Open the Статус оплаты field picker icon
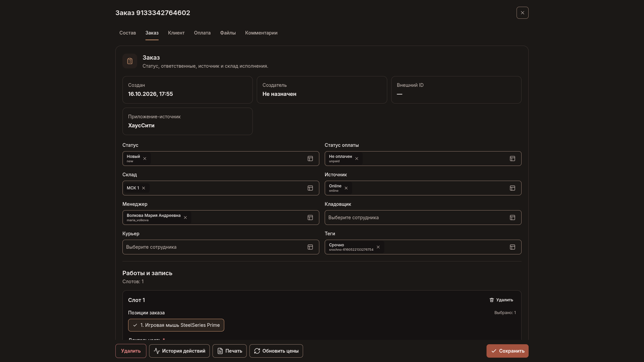Screen dimensions: 644x362 click(x=513, y=159)
